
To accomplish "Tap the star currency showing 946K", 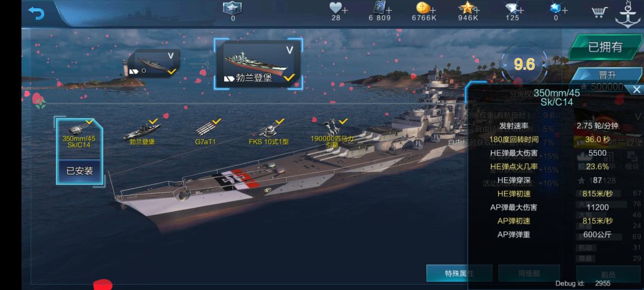I will click(468, 11).
